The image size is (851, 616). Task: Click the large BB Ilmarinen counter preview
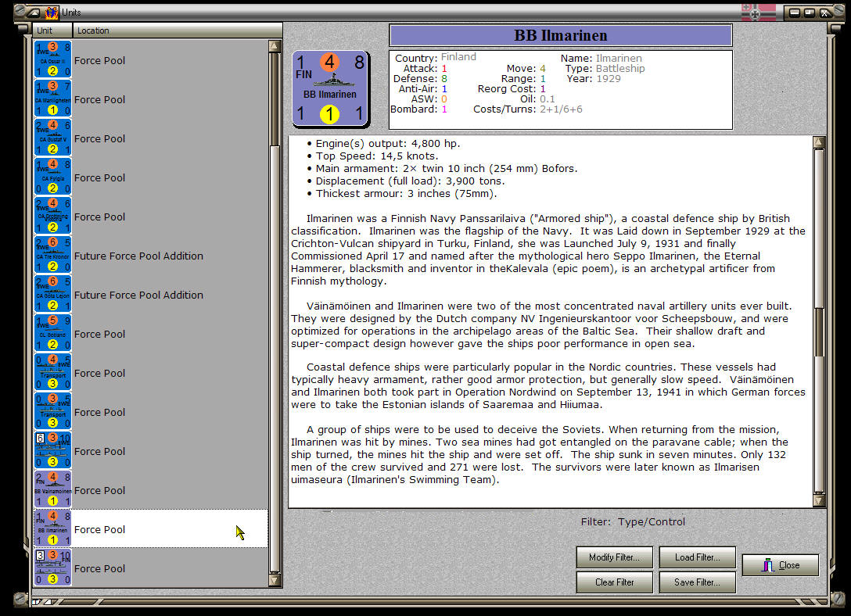click(331, 89)
